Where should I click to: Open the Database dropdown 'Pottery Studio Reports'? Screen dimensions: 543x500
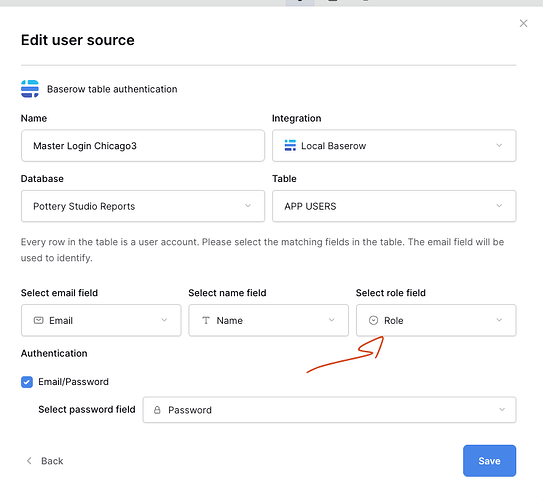pyautogui.click(x=143, y=206)
